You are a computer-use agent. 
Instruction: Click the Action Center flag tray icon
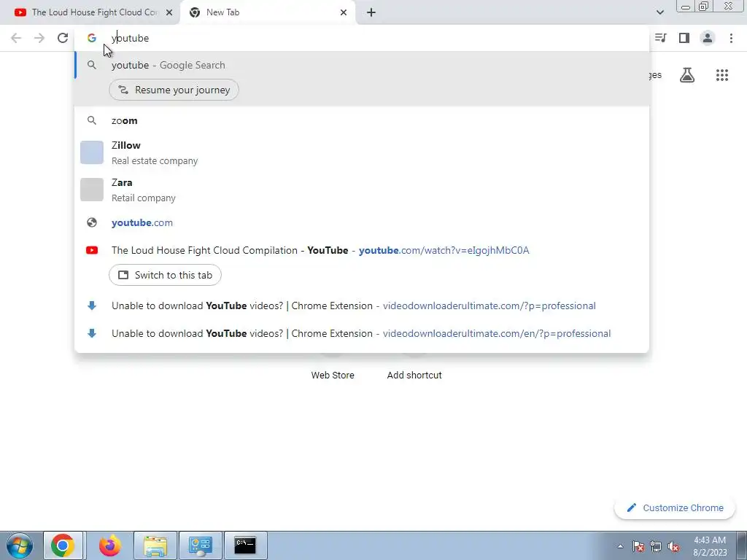point(638,546)
